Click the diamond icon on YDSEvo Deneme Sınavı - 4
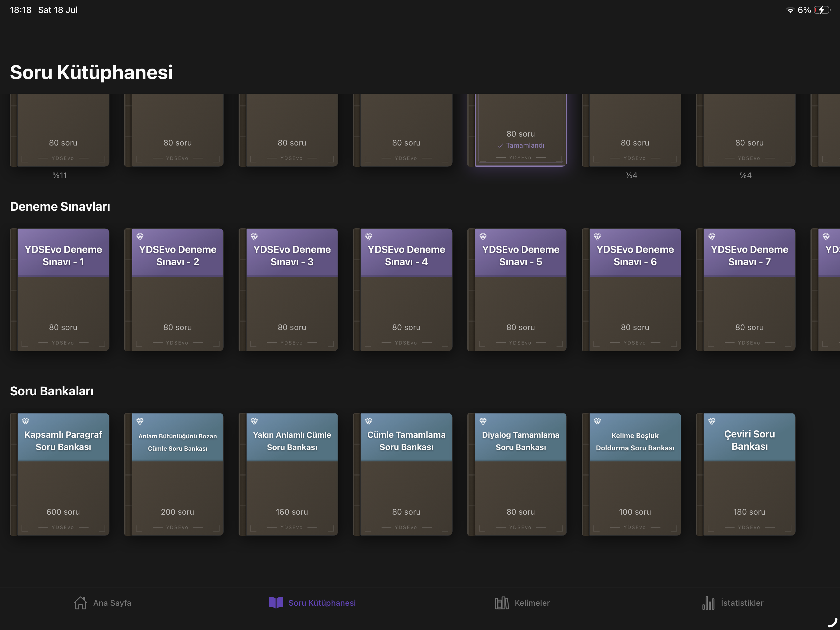 coord(368,237)
